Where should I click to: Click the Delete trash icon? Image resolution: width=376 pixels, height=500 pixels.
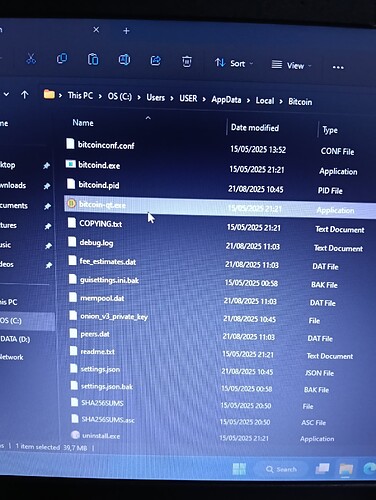point(187,62)
